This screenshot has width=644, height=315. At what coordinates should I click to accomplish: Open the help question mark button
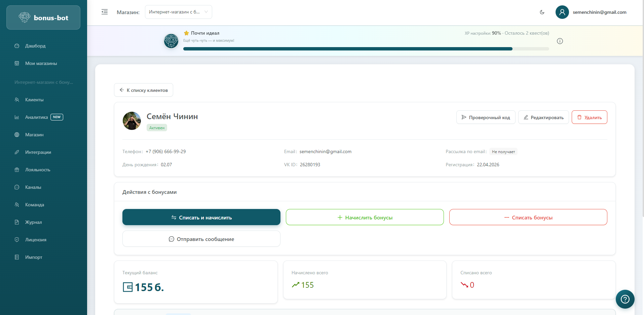point(625,299)
